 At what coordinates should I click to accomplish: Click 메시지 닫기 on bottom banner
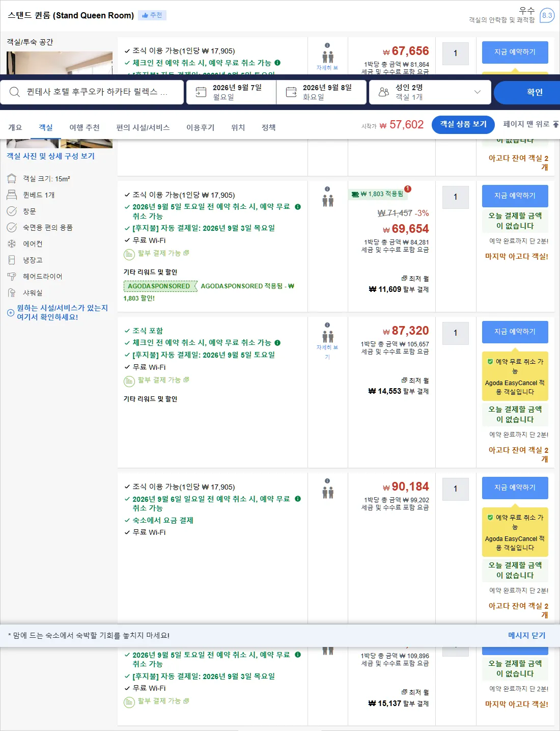526,636
